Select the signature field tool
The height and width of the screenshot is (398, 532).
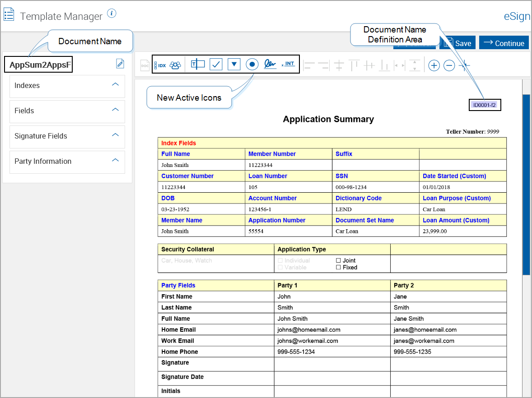(x=270, y=64)
